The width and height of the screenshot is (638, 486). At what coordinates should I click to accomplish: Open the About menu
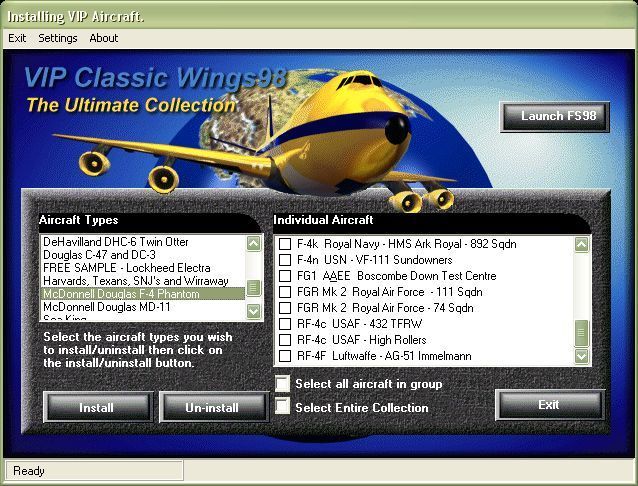coord(104,38)
